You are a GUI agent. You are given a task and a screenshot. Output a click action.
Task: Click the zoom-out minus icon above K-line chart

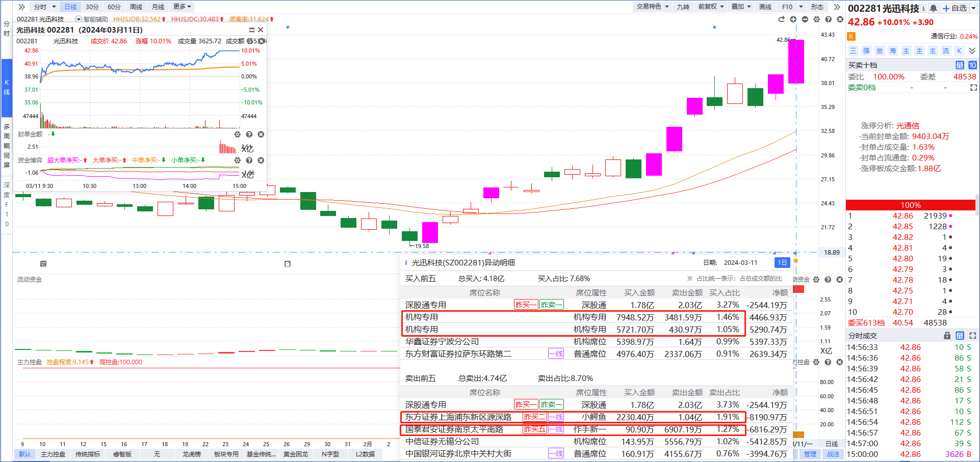[805, 19]
